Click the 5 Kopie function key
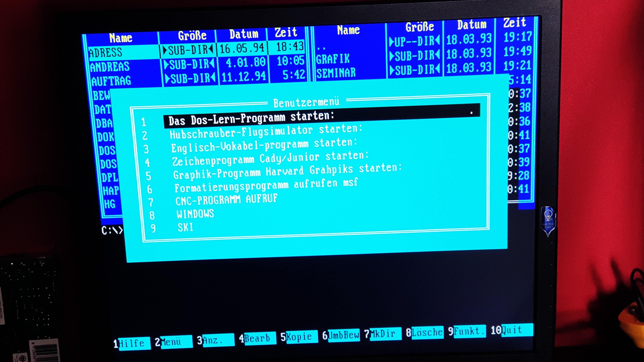Screen dimensions: 644x362 pos(299,336)
